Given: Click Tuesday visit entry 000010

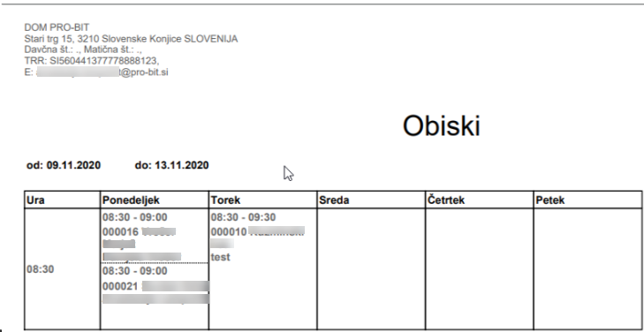Looking at the screenshot, I should (x=258, y=238).
